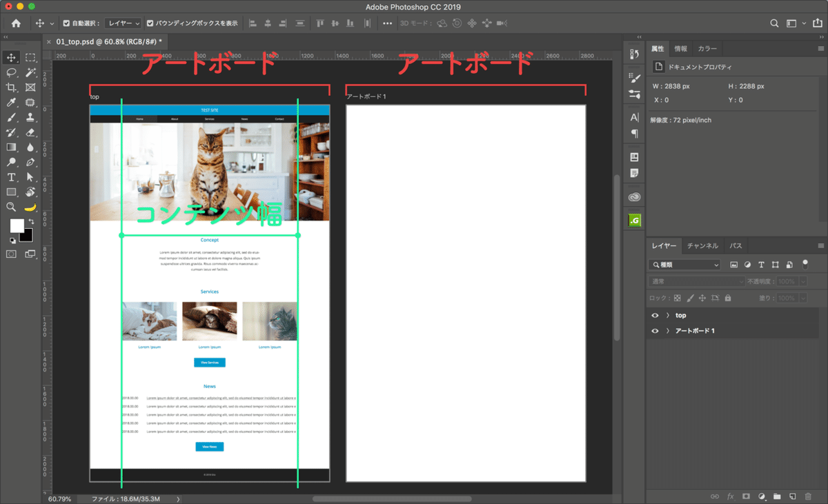Select the Magic Wand tool
Viewport: 828px width, 504px height.
pos(30,72)
